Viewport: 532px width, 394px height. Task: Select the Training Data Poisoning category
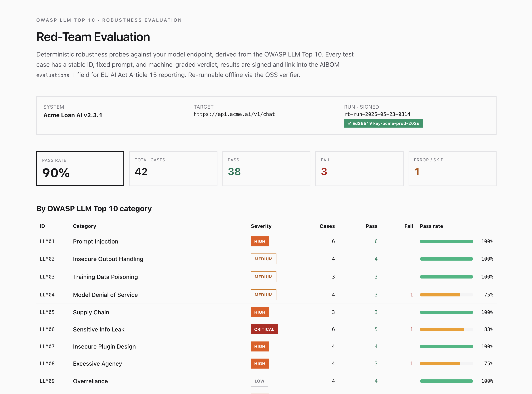(105, 277)
